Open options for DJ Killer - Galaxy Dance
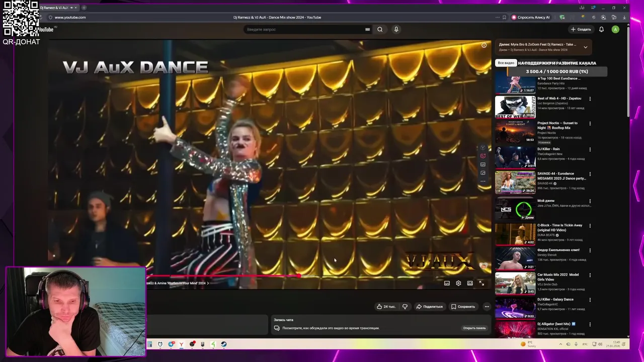The image size is (644, 362). pyautogui.click(x=590, y=300)
